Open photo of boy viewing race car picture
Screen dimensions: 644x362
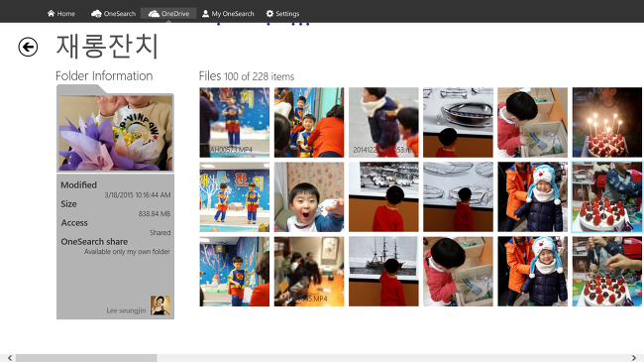coord(383,197)
